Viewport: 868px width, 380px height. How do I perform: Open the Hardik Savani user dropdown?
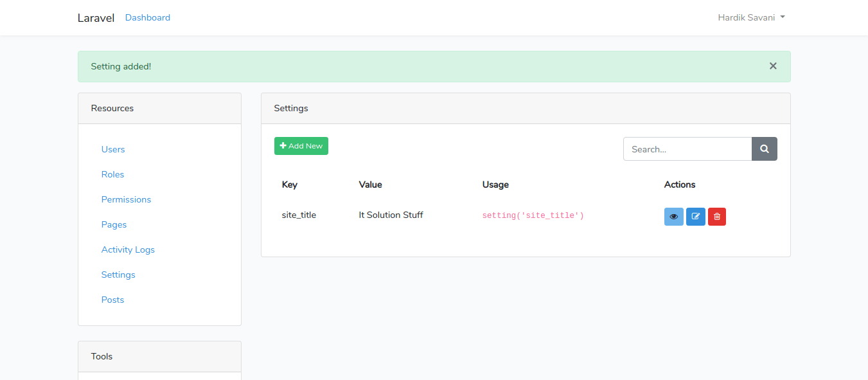[x=751, y=17]
